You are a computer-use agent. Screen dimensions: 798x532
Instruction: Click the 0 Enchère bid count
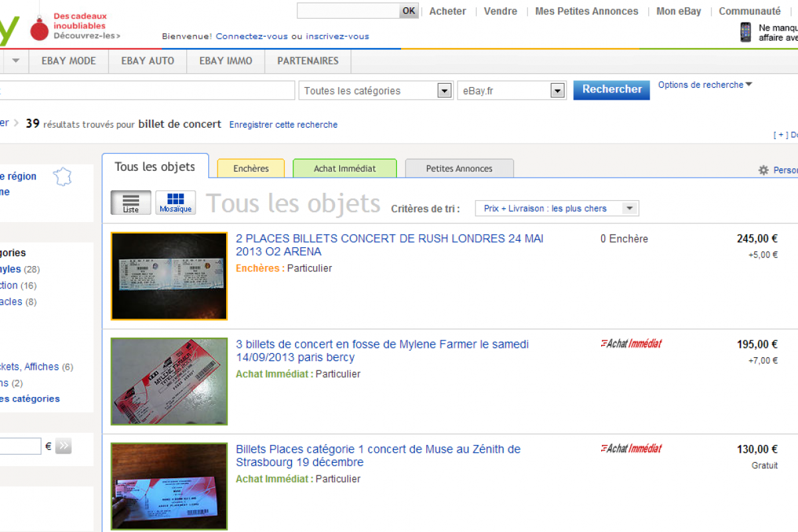pyautogui.click(x=624, y=239)
